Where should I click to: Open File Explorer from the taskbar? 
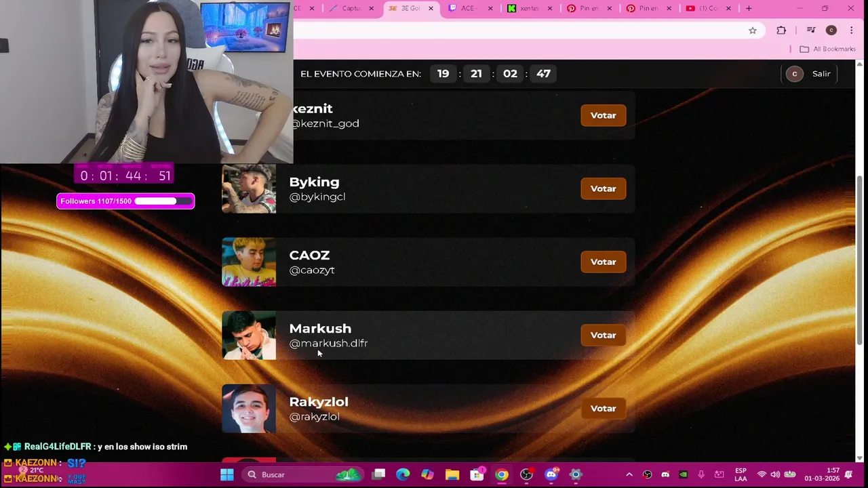[x=452, y=474]
